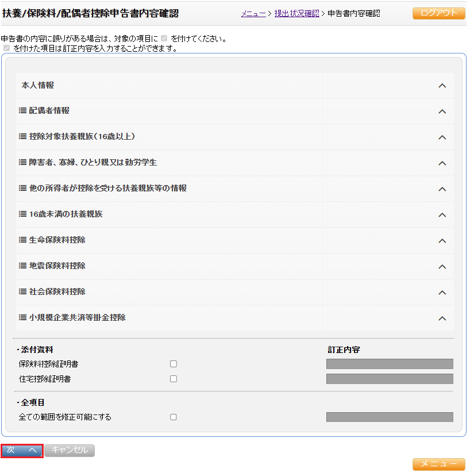The height and width of the screenshot is (476, 470).
Task: Collapse 他の所得者が控除を受ける扶養親族等の情報 chevron
Action: 442,189
